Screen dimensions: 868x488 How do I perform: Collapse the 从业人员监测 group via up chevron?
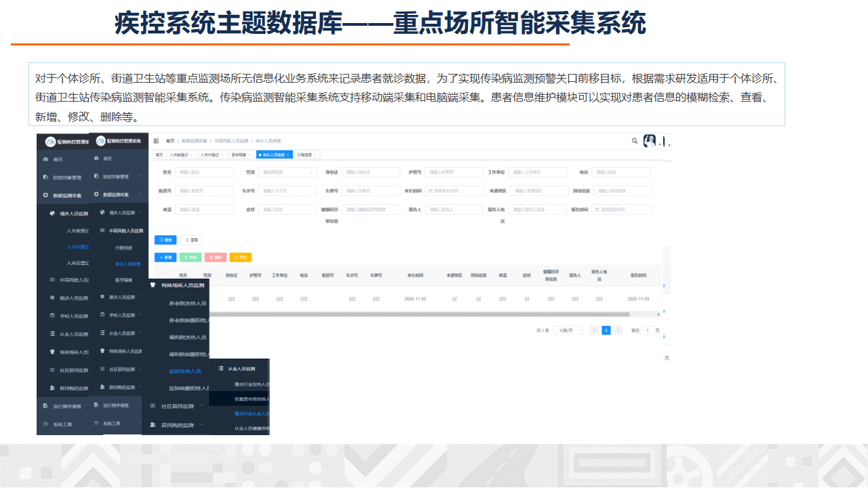tap(262, 368)
